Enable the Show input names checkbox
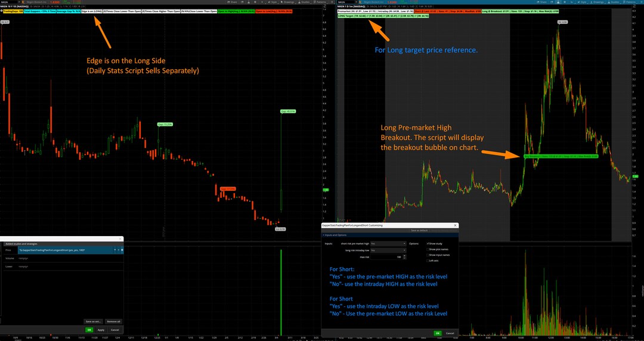Image resolution: width=644 pixels, height=341 pixels. tap(428, 255)
